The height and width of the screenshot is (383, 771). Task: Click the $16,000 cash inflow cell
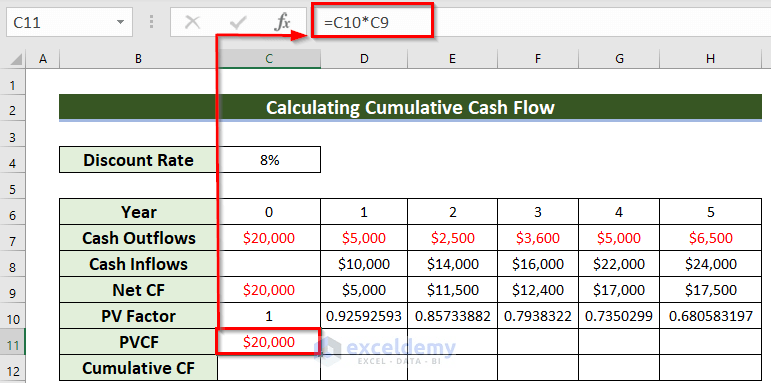click(538, 264)
